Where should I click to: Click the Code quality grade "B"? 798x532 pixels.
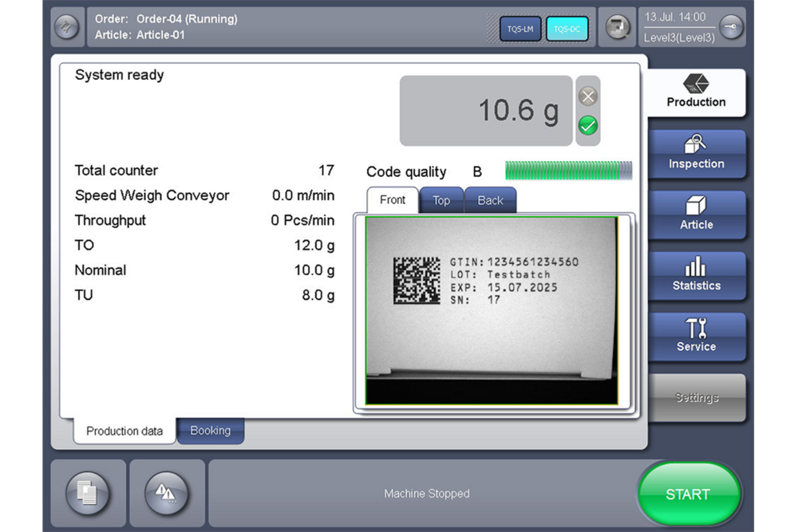pyautogui.click(x=477, y=172)
